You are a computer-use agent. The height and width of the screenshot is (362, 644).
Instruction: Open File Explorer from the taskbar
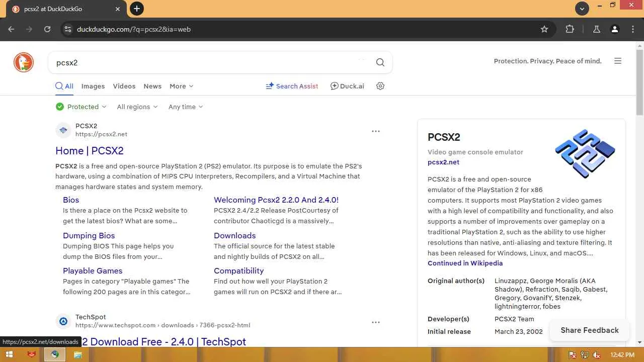(78, 354)
